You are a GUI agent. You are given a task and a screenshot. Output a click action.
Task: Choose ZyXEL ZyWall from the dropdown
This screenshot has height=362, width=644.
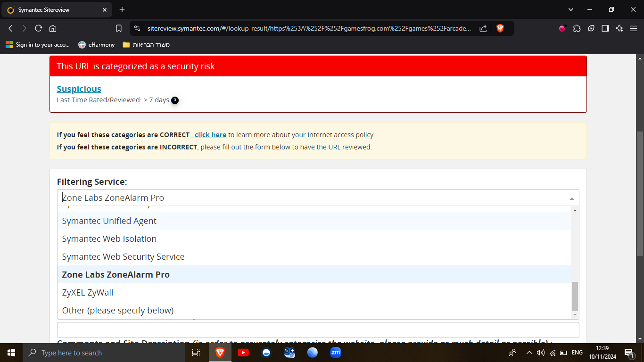[314, 292]
